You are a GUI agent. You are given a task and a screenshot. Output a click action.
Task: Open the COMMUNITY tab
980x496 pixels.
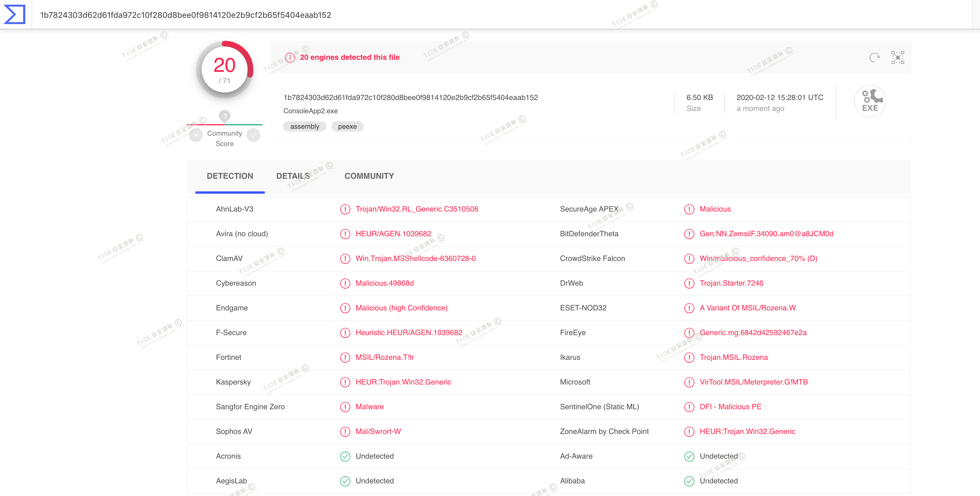(369, 176)
